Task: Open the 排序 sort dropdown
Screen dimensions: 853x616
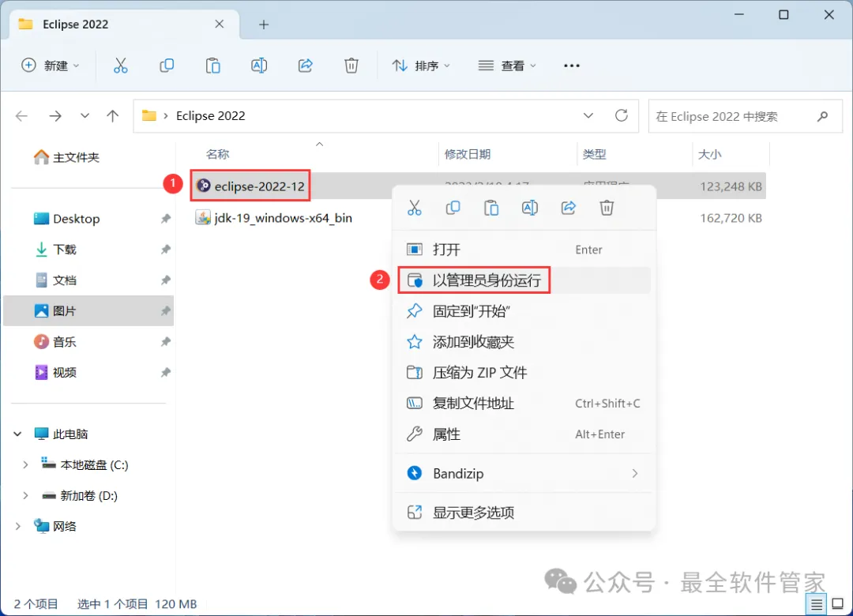Action: 422,66
